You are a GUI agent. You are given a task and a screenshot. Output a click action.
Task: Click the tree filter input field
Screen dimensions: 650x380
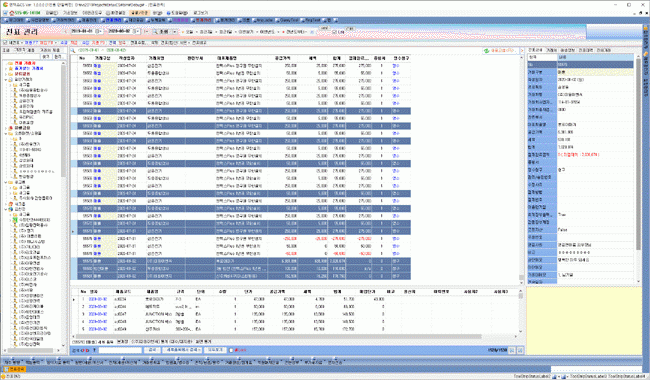coord(20,56)
